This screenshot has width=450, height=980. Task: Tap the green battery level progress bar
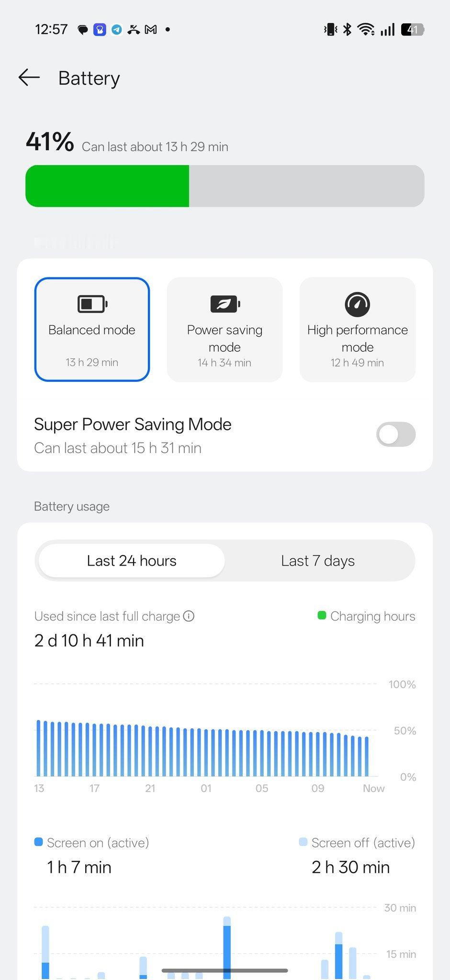[x=107, y=186]
